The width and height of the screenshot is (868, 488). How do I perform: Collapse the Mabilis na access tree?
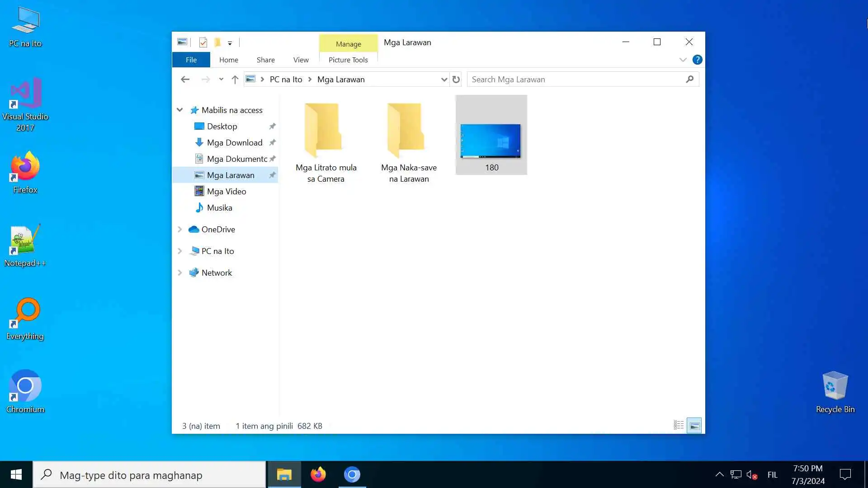(x=179, y=110)
